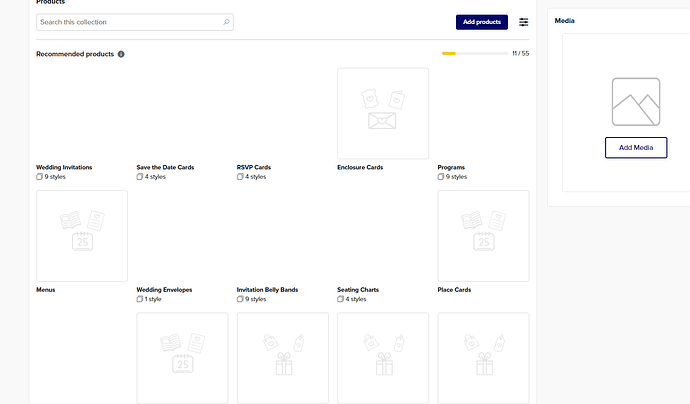The height and width of the screenshot is (404, 690).
Task: Select the Wedding Envelopes product title
Action: coord(164,290)
